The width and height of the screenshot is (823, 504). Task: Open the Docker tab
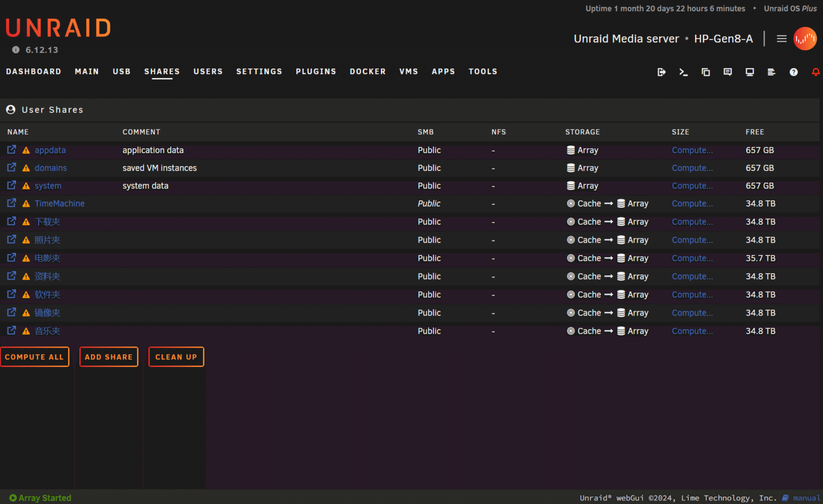[x=368, y=71]
